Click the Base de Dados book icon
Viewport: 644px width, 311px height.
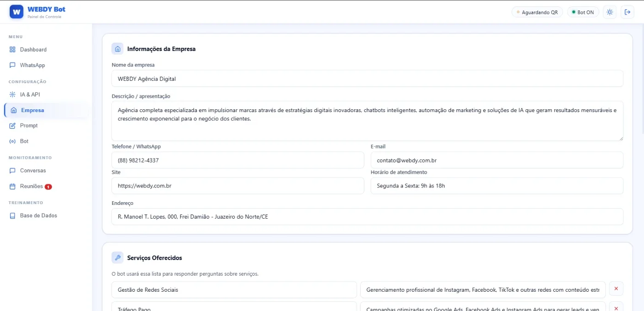click(x=13, y=216)
